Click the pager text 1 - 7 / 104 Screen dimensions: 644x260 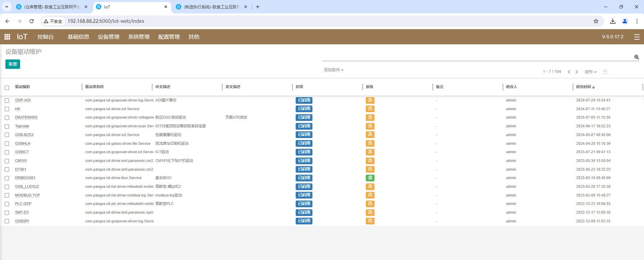click(552, 72)
